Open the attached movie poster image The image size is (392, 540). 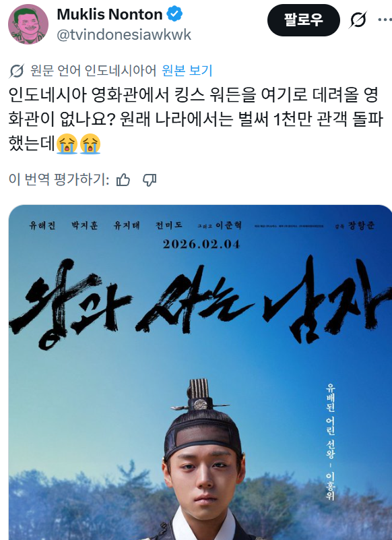[200, 372]
